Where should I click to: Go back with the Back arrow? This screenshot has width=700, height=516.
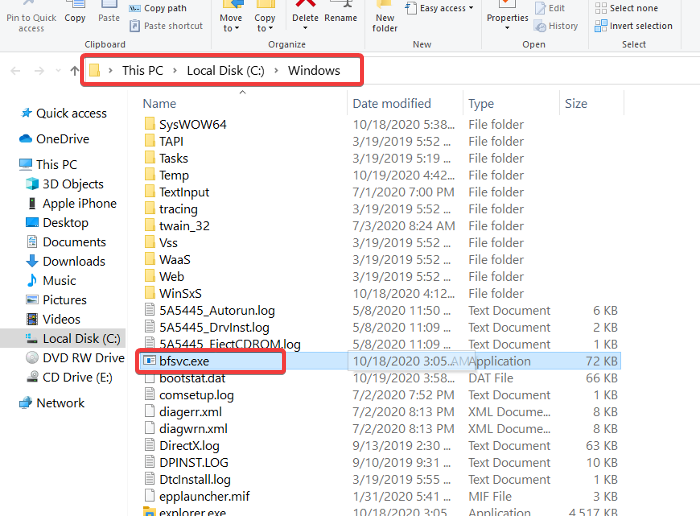(16, 71)
